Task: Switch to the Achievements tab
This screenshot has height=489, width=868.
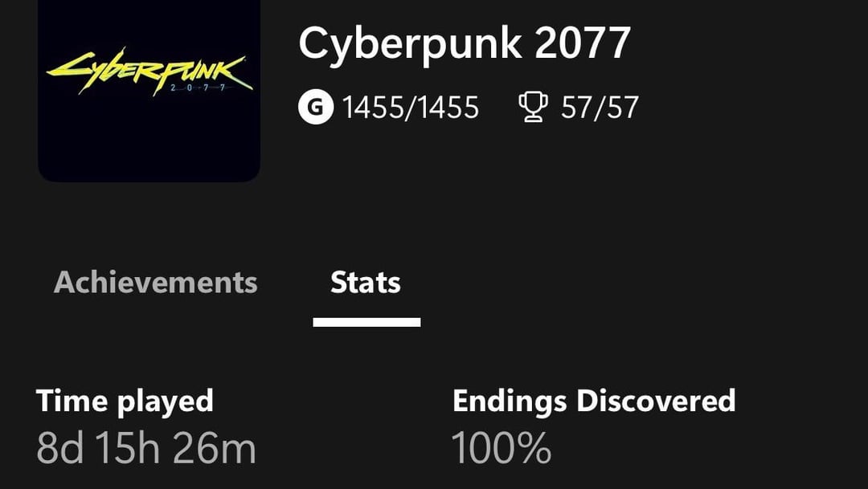Action: point(156,283)
